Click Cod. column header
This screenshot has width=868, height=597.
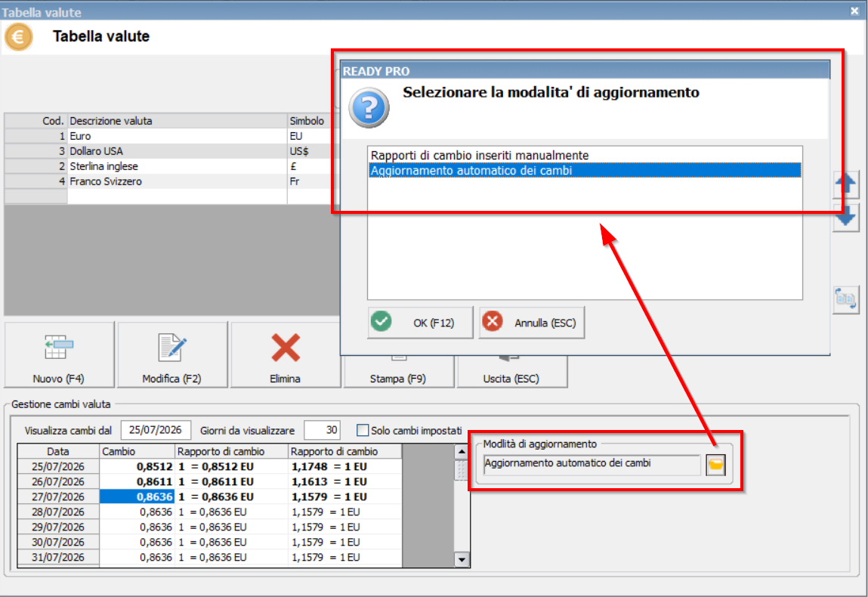point(36,121)
